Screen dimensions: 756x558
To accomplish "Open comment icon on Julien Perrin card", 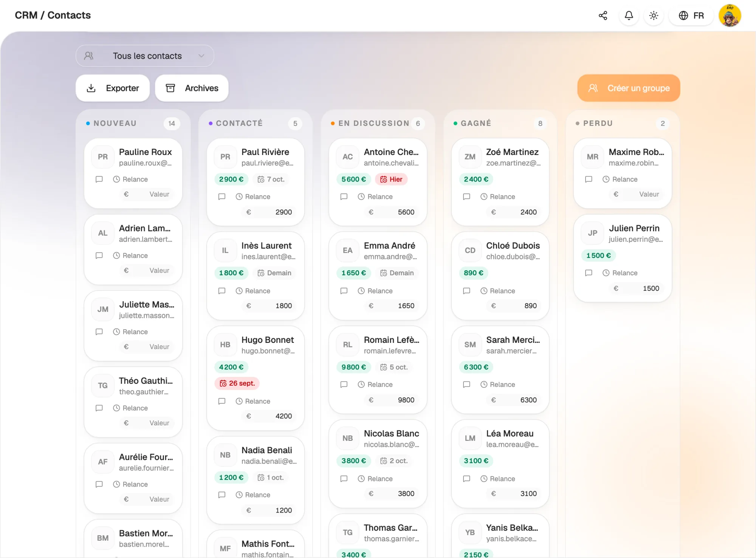I will click(589, 273).
